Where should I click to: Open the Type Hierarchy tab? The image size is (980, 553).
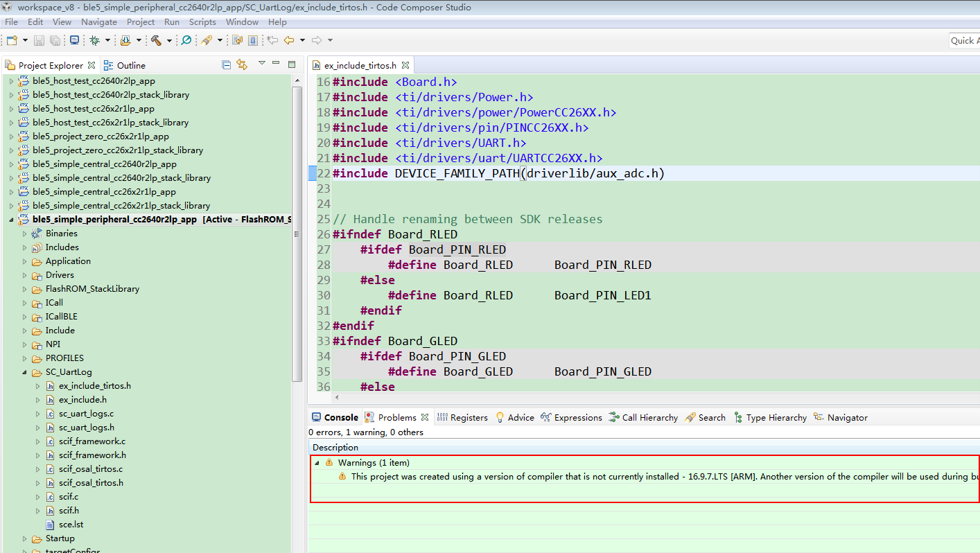tap(769, 418)
